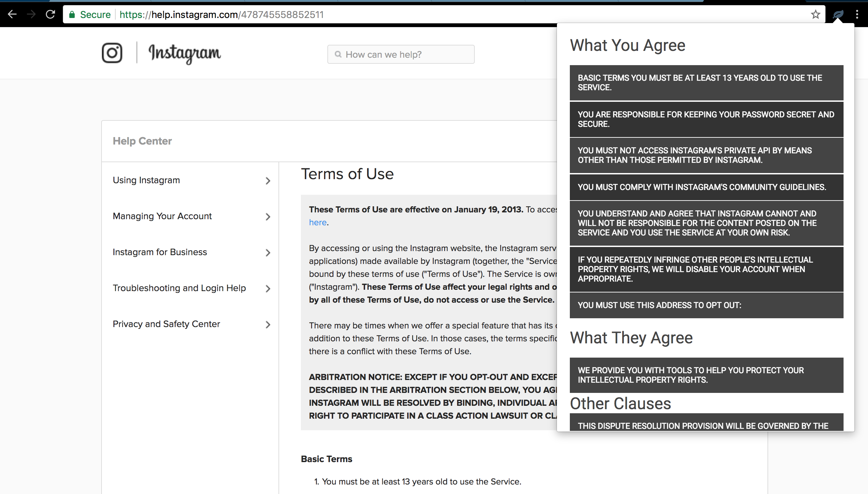868x494 pixels.
Task: Click the browser back arrow
Action: (x=12, y=14)
